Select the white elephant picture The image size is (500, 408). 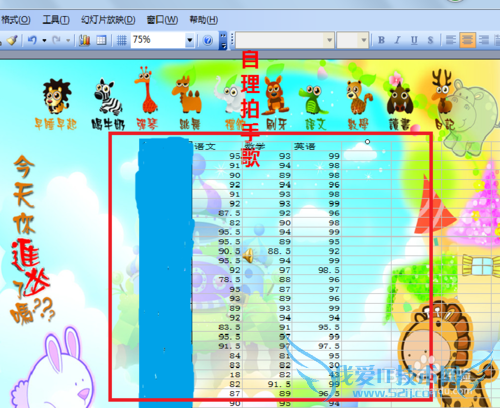[228, 95]
